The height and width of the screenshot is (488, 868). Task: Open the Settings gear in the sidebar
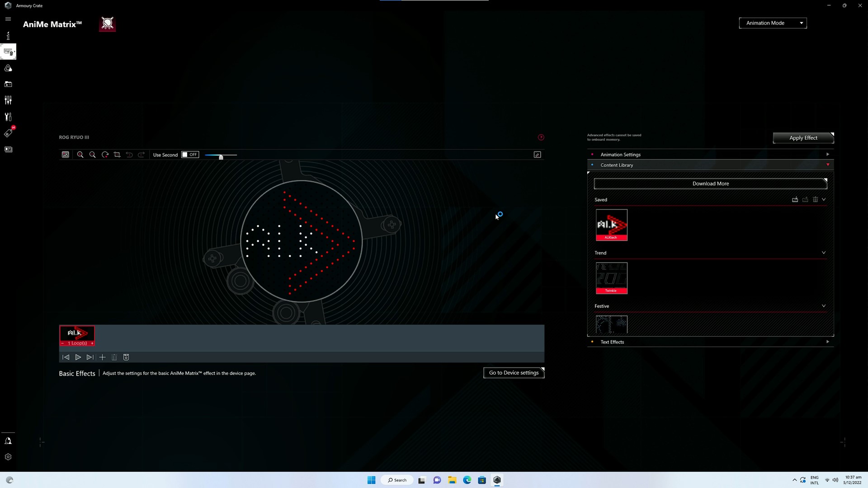(8, 457)
